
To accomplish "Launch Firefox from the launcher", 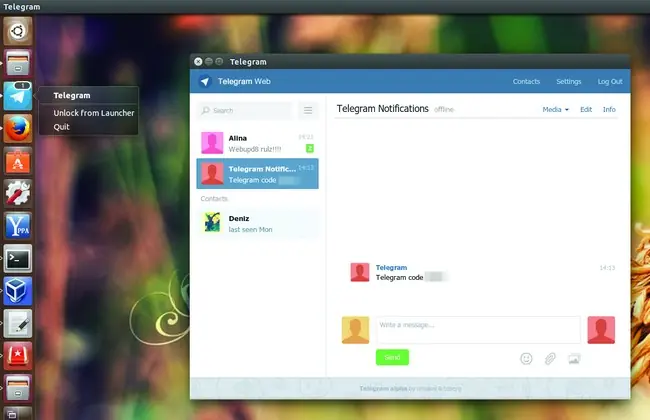I will point(18,128).
